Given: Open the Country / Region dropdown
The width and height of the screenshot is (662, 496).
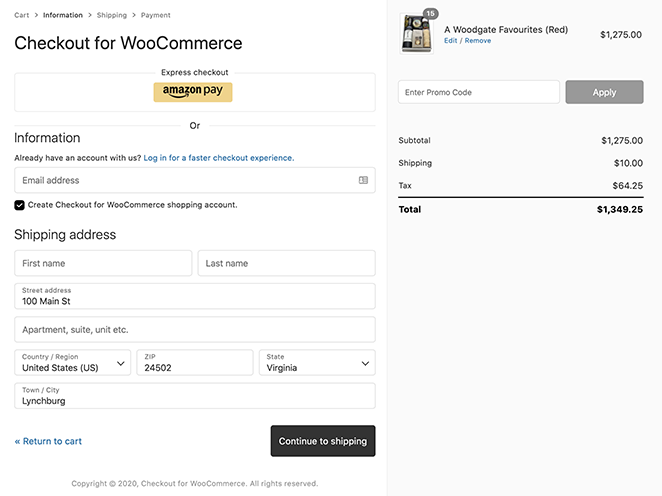Looking at the screenshot, I should coord(73,362).
